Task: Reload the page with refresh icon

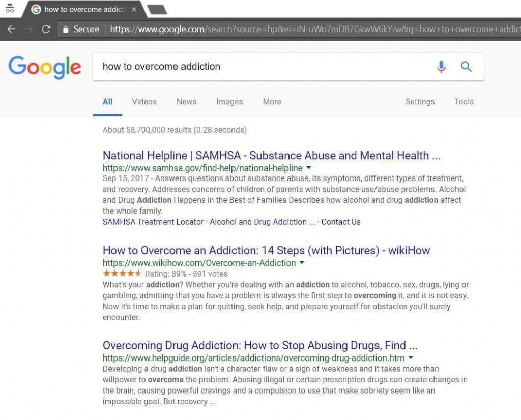Action: click(46, 29)
